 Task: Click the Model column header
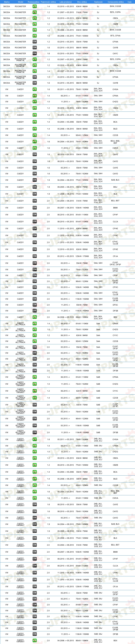20,2
